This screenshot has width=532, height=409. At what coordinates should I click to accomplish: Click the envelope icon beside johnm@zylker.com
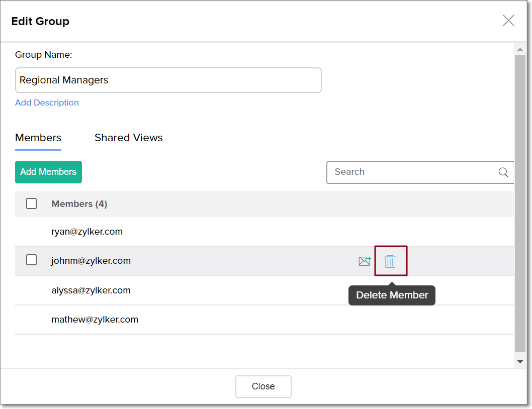[365, 261]
